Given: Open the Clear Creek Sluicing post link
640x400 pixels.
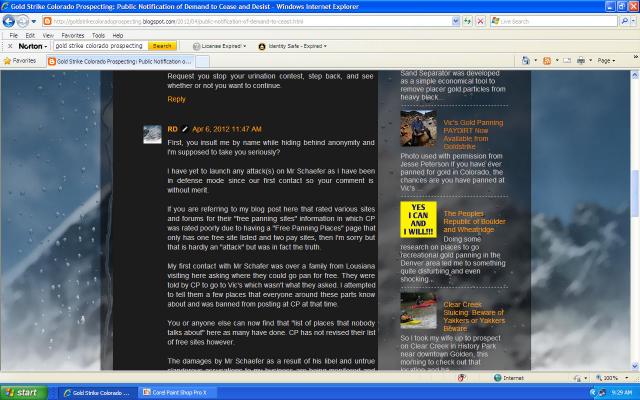Looking at the screenshot, I should click(474, 316).
